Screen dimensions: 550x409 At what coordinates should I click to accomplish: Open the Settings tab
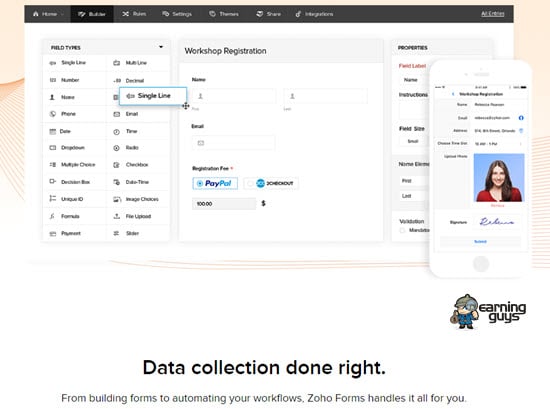(177, 14)
